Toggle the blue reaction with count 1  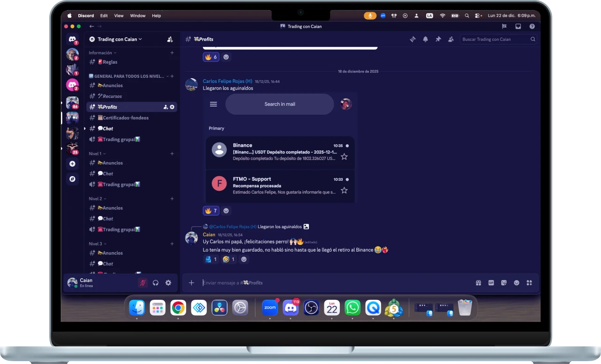coord(211,259)
